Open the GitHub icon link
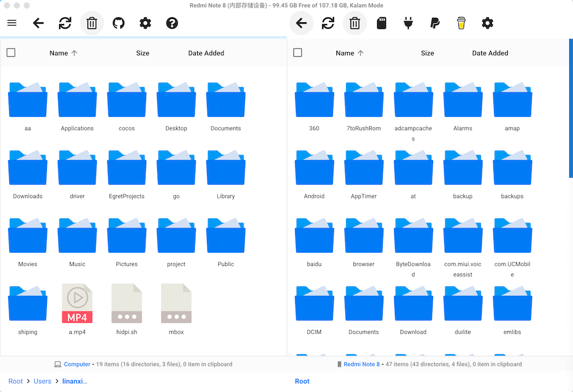The height and width of the screenshot is (392, 573). (119, 23)
